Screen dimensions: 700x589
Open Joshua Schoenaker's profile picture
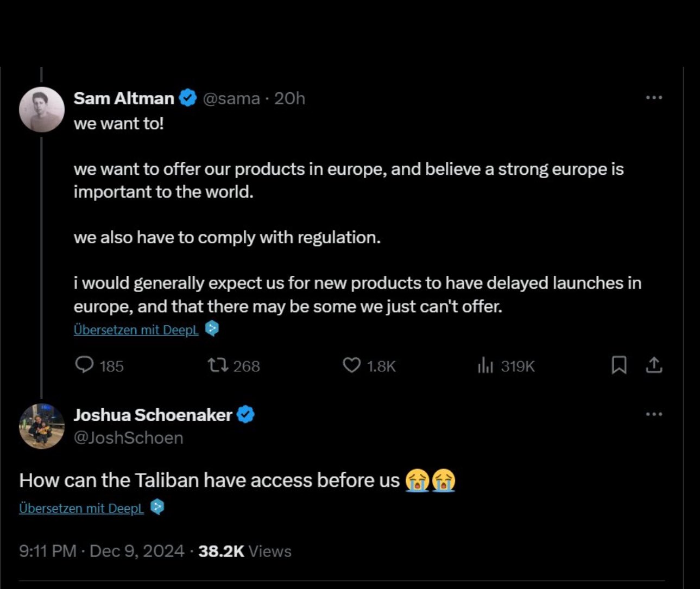[x=42, y=426]
